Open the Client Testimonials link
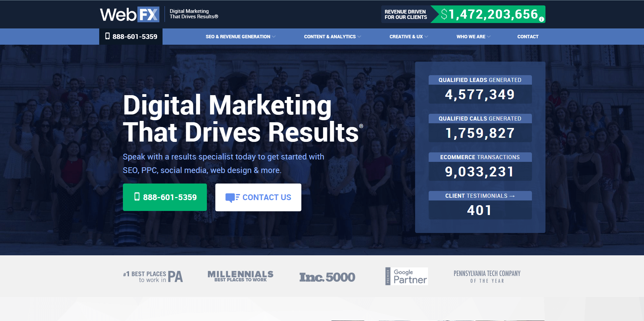This screenshot has height=321, width=644. (480, 196)
